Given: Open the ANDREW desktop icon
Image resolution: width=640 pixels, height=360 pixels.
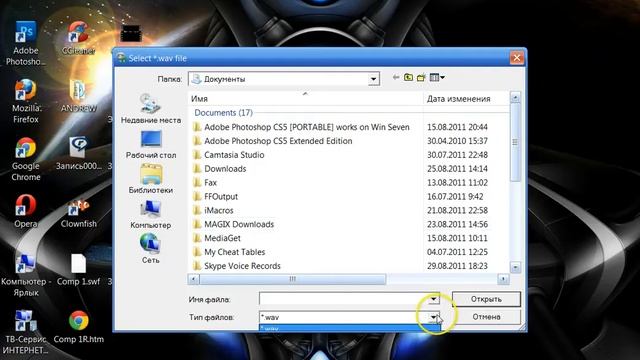Looking at the screenshot, I should (78, 96).
